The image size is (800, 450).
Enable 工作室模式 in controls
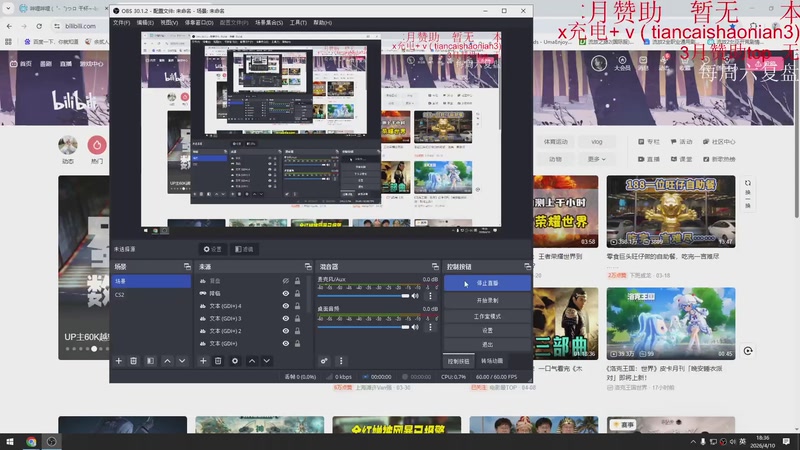click(487, 316)
